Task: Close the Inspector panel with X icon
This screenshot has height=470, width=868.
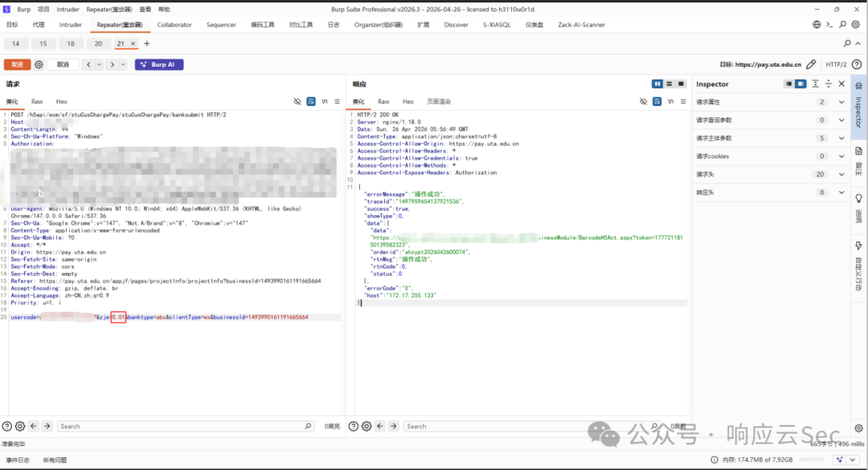Action: (x=841, y=84)
